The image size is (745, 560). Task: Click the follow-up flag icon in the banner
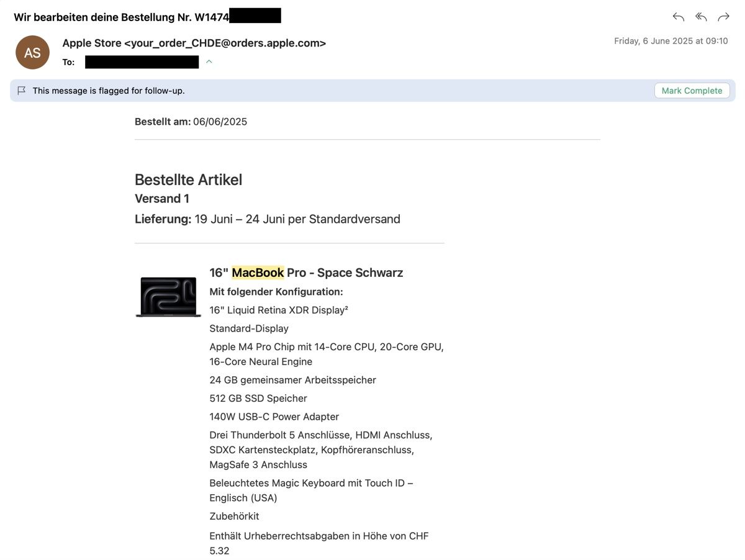point(22,91)
